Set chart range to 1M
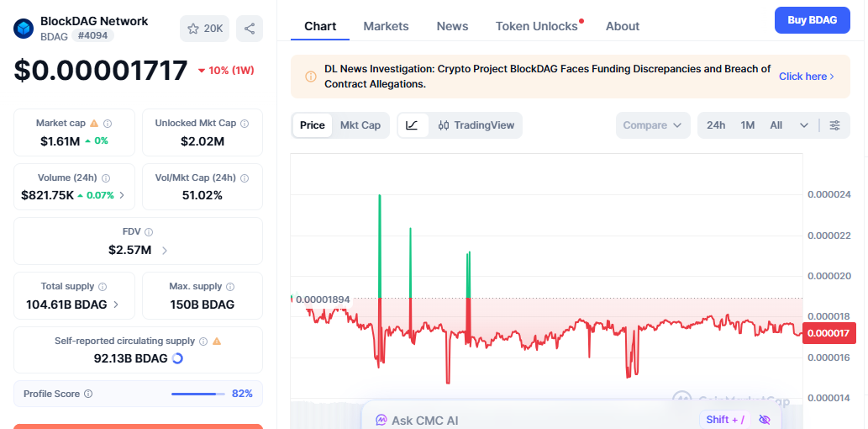The width and height of the screenshot is (868, 429). point(748,125)
